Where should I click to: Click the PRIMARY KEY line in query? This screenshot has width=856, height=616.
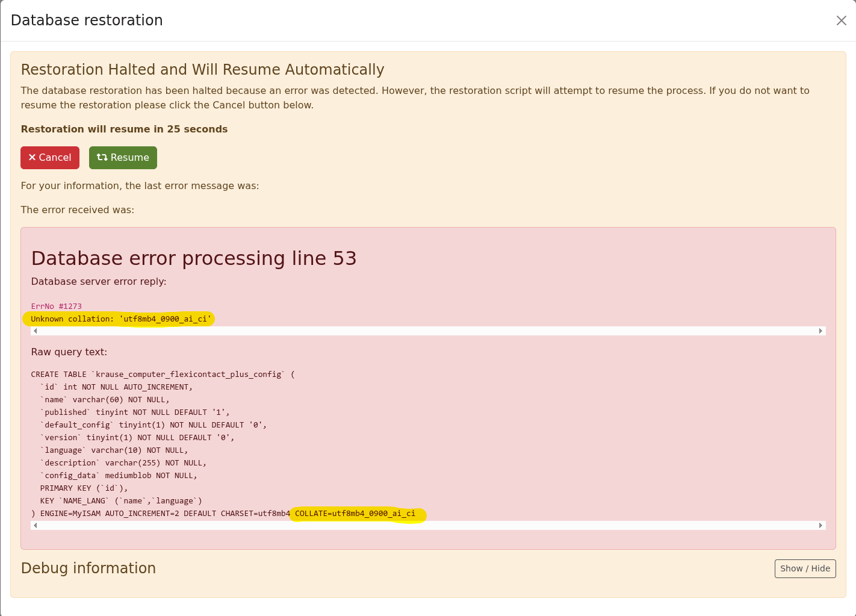coord(84,488)
